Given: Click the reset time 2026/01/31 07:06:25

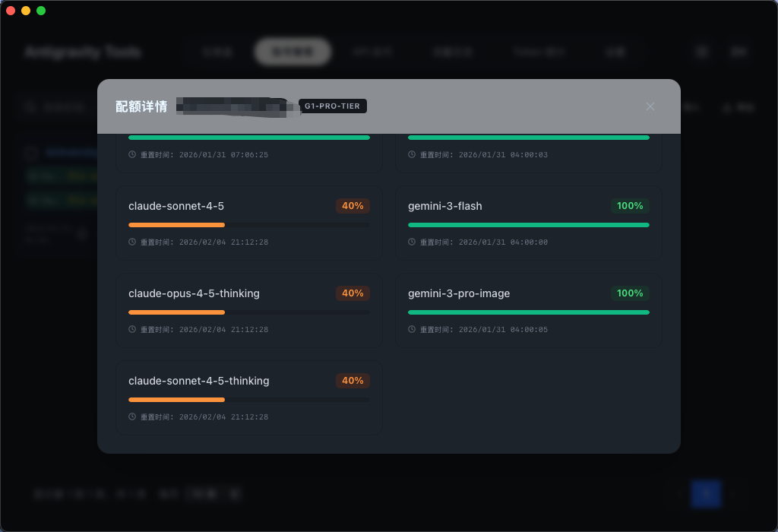Looking at the screenshot, I should [204, 155].
